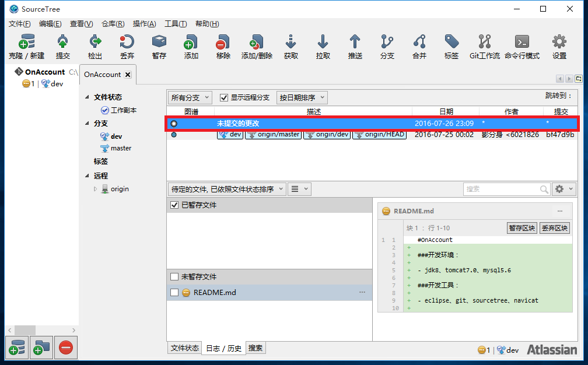
Task: Select the 未提交的更改 commit row
Action: (x=372, y=123)
